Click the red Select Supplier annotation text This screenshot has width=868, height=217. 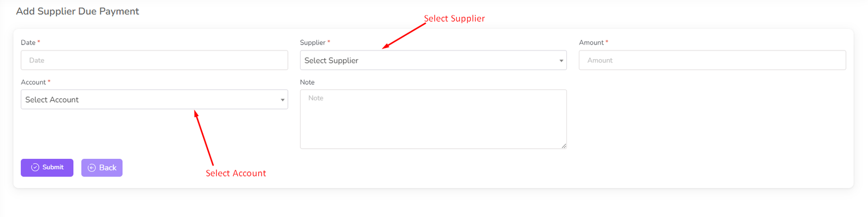pos(454,18)
